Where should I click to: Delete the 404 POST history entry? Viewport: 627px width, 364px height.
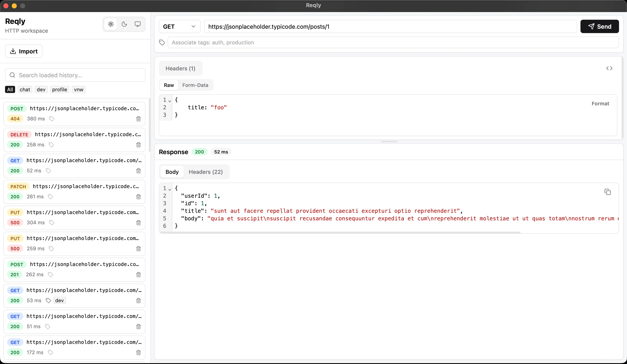click(139, 119)
